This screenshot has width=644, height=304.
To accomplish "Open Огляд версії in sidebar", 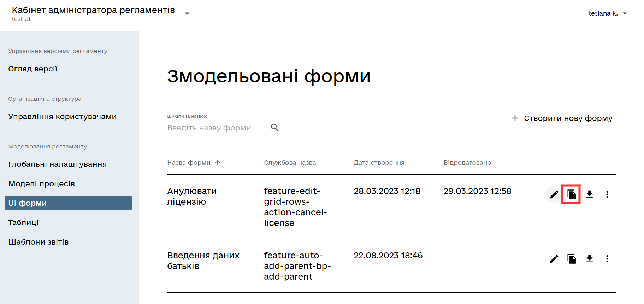I will (x=33, y=69).
